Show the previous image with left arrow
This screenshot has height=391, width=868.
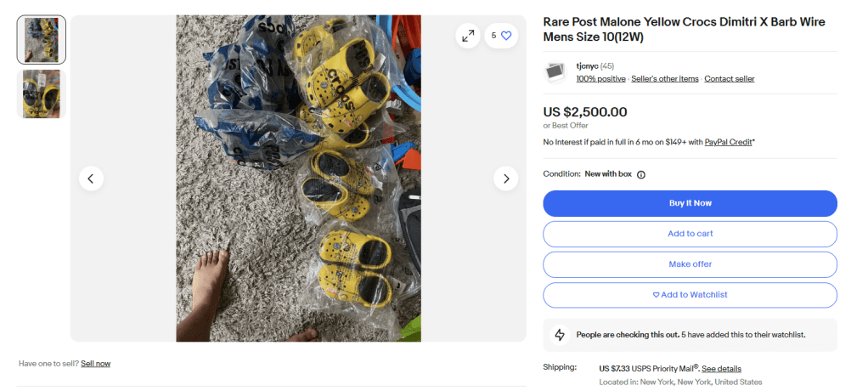(91, 178)
